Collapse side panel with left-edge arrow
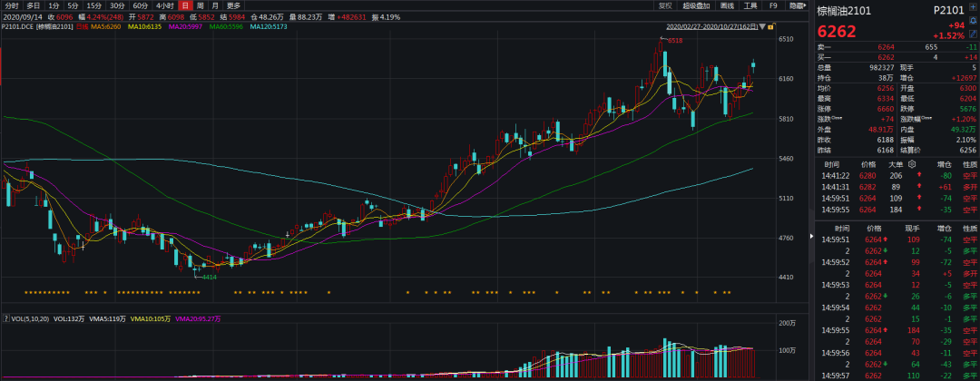Viewport: 980px width, 381px height. (x=812, y=236)
